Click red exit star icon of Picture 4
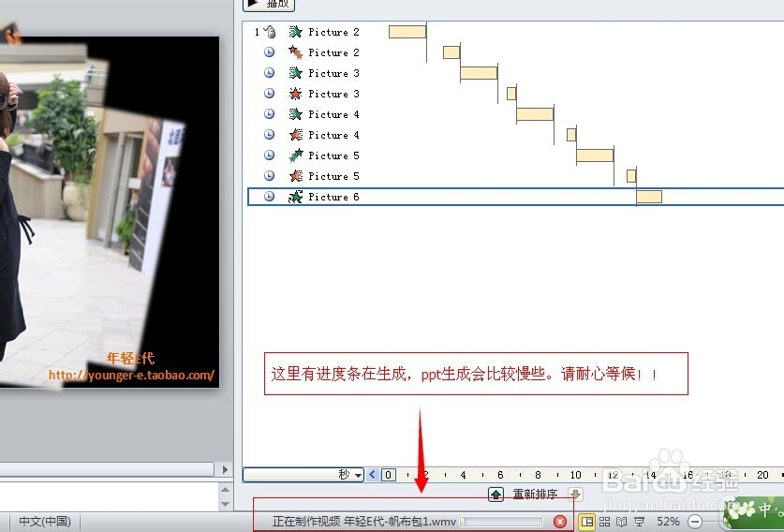The image size is (784, 532). pyautogui.click(x=295, y=135)
